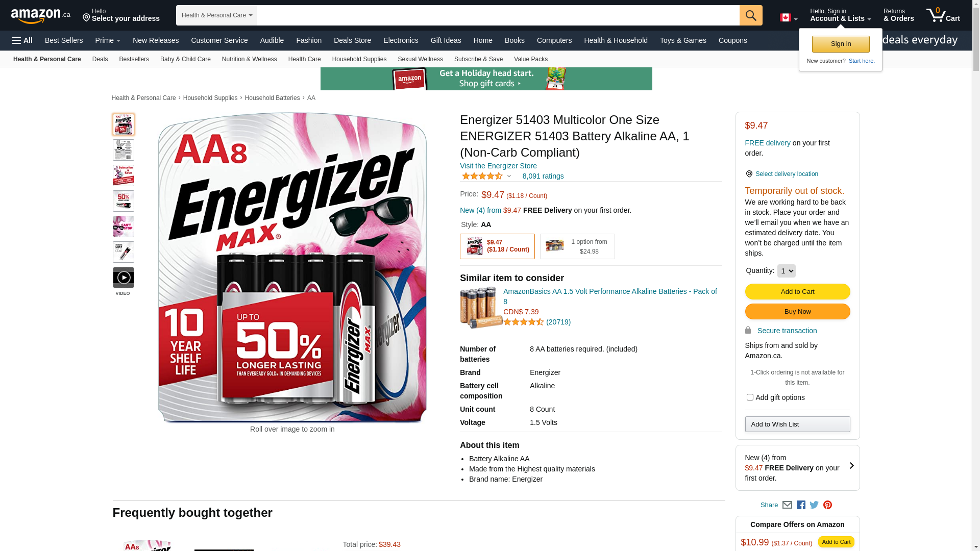Visit the Energizer Store link
The width and height of the screenshot is (980, 551).
tap(498, 166)
